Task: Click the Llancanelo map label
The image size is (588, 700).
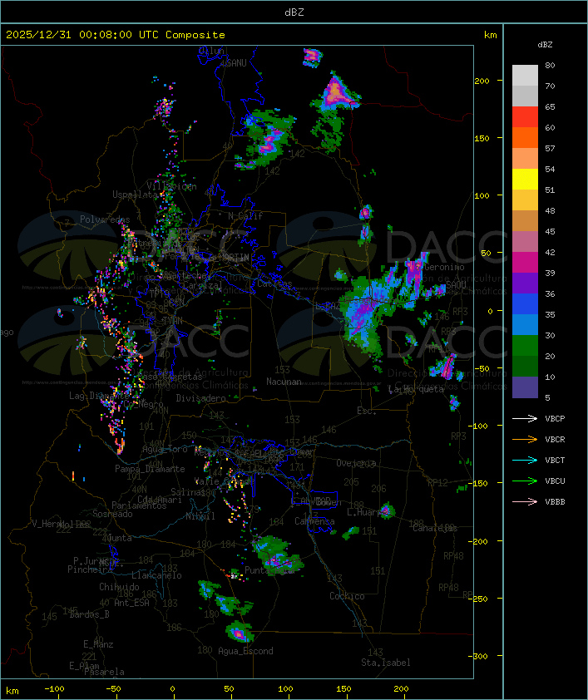Action: pos(156,575)
